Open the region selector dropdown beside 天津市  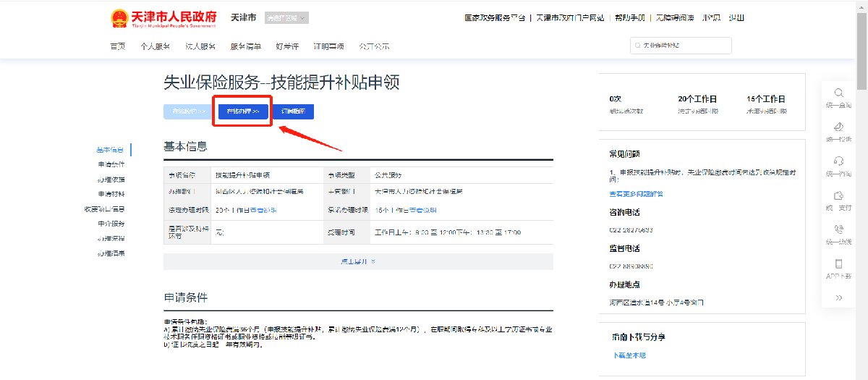click(286, 18)
